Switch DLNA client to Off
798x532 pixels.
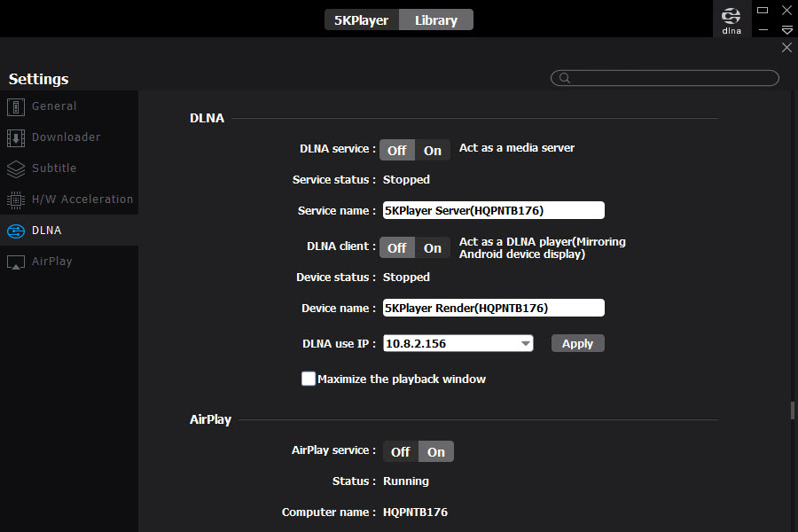(397, 248)
